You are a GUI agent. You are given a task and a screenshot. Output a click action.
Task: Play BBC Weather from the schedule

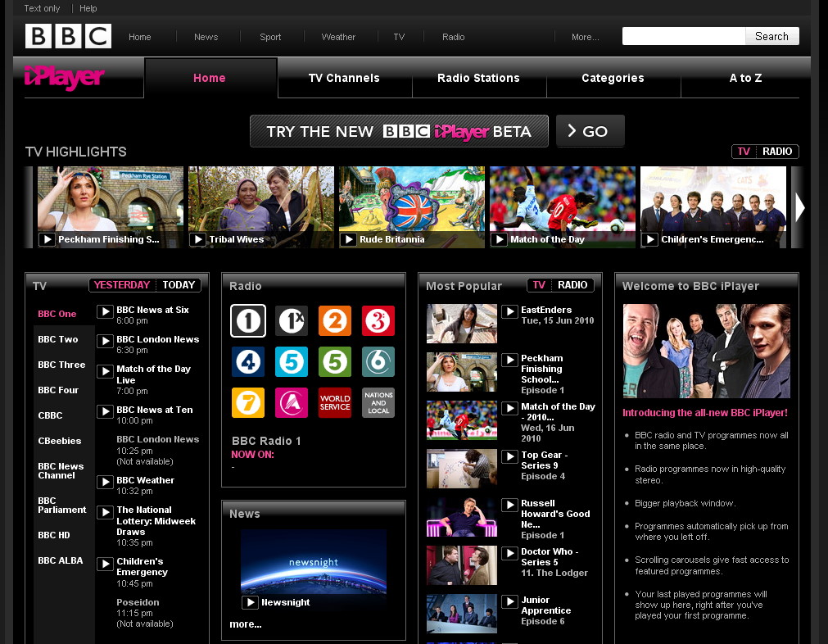point(105,482)
